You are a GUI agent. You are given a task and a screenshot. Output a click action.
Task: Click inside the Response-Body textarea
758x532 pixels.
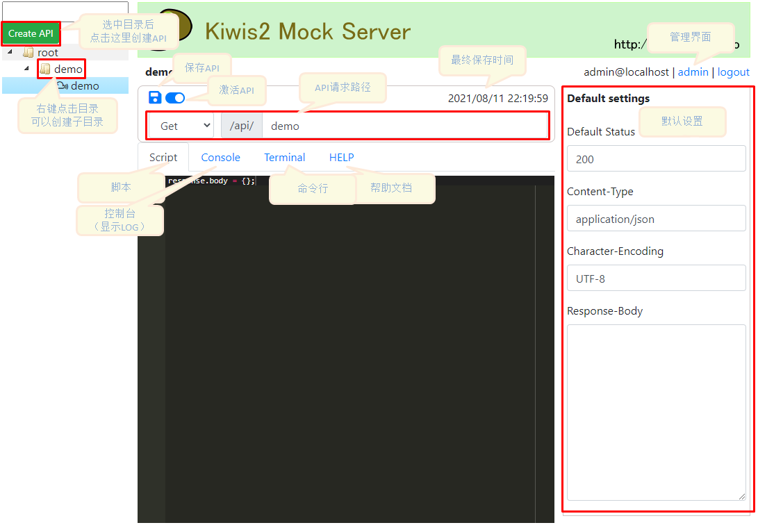[x=656, y=413]
